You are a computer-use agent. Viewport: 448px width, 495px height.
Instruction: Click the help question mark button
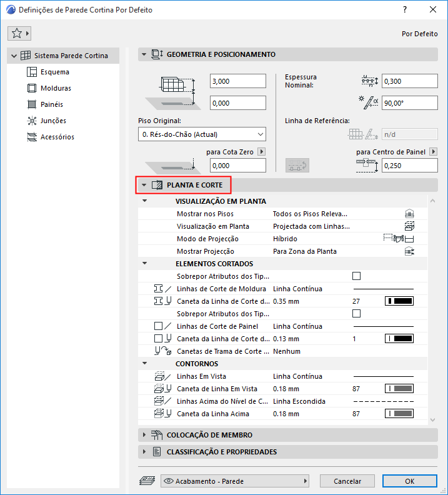click(x=405, y=9)
